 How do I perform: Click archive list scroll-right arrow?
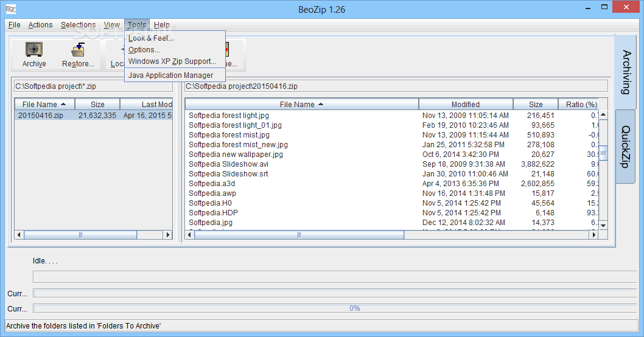coord(593,235)
